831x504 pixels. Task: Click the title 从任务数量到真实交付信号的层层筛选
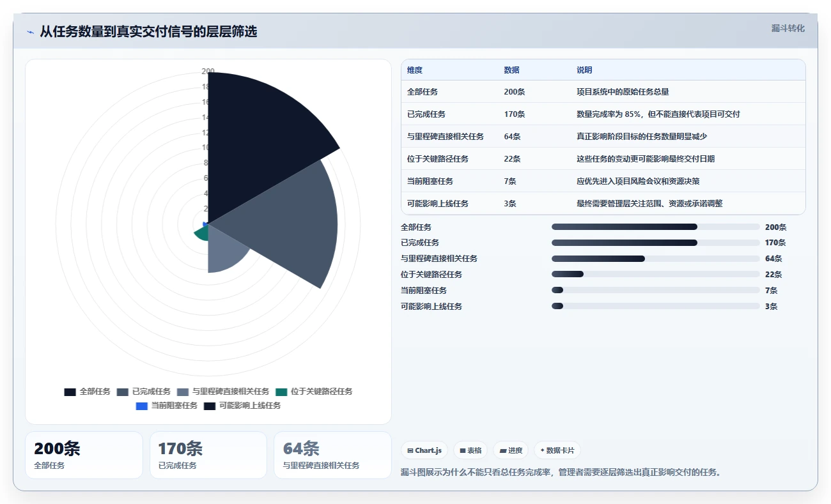[x=148, y=32]
